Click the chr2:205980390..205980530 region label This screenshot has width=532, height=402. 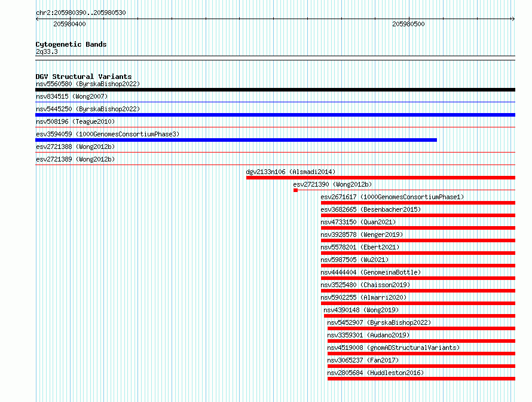pos(81,13)
